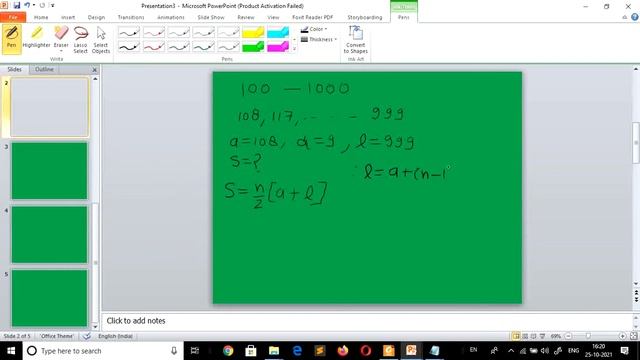Pick the thick black pen style in bottom row
This screenshot has width=640, height=360.
coord(129,47)
